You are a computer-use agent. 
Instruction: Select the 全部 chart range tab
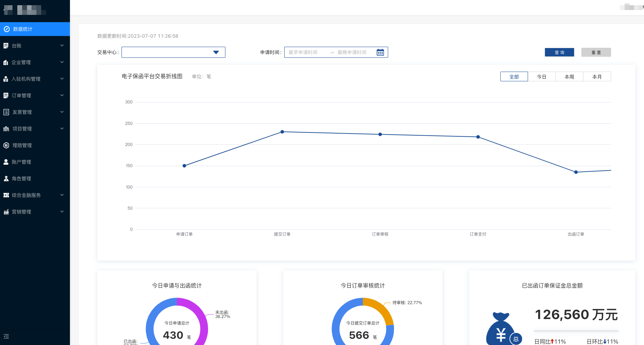514,76
